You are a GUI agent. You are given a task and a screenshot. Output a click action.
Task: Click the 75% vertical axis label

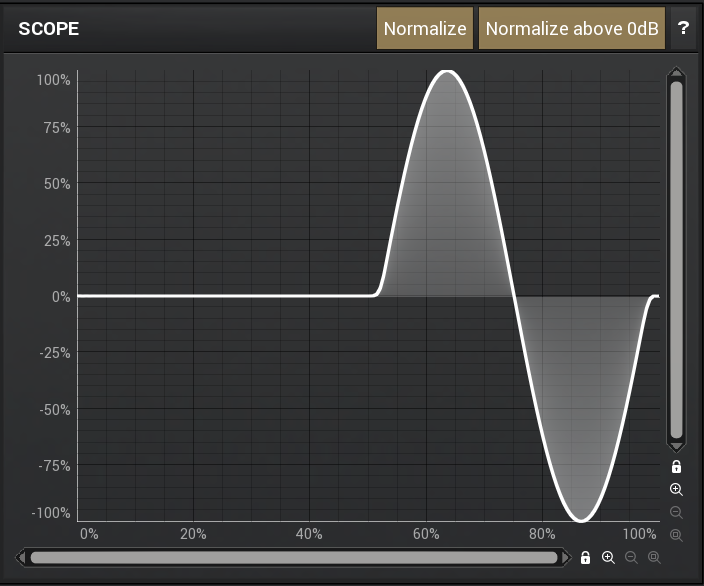(57, 128)
